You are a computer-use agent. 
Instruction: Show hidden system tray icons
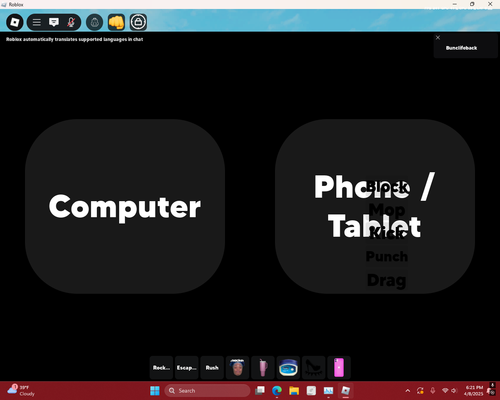(x=408, y=391)
